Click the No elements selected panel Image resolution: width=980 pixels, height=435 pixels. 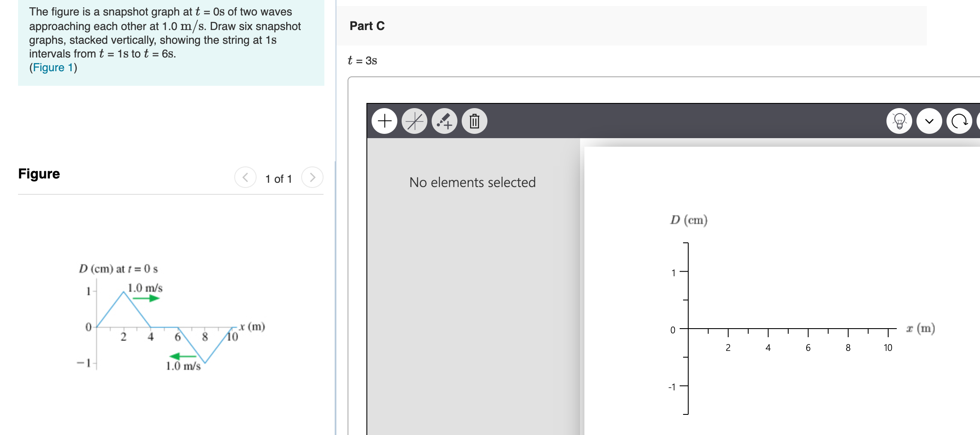(472, 182)
